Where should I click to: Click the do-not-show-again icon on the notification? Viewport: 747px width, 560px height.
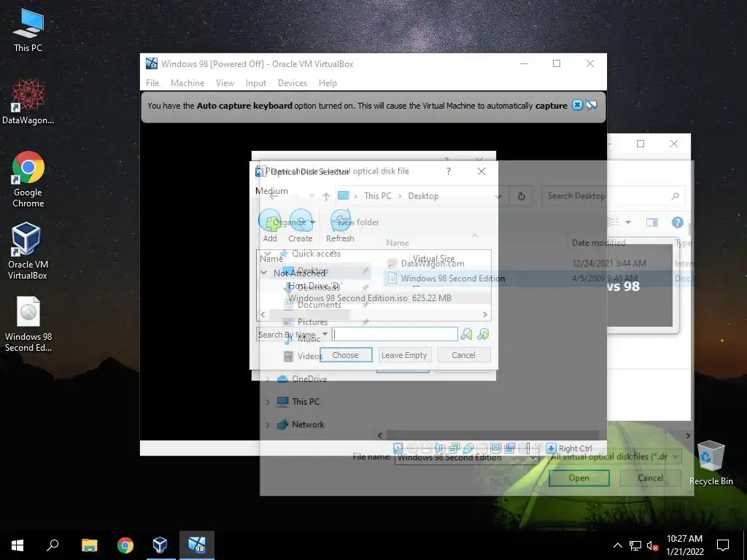click(x=591, y=105)
